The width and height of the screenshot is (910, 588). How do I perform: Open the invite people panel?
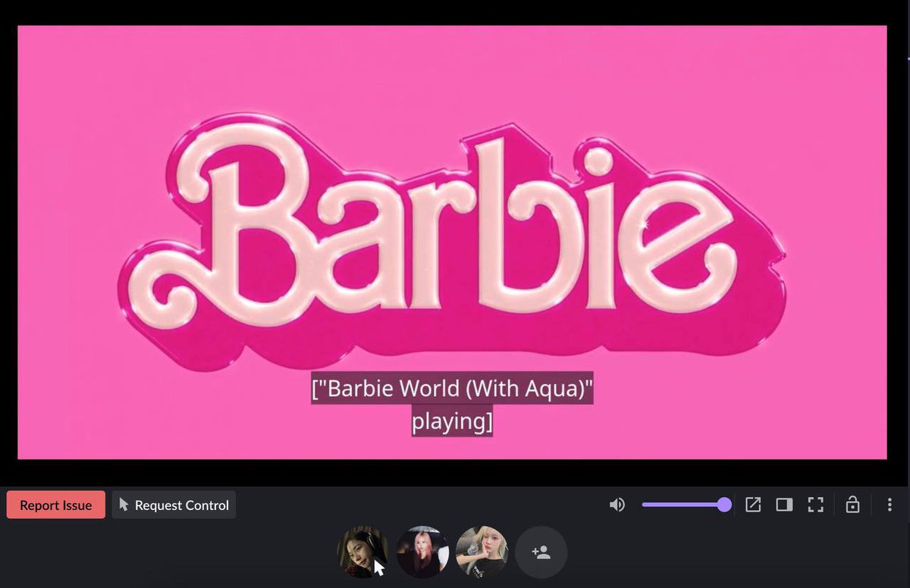(541, 552)
